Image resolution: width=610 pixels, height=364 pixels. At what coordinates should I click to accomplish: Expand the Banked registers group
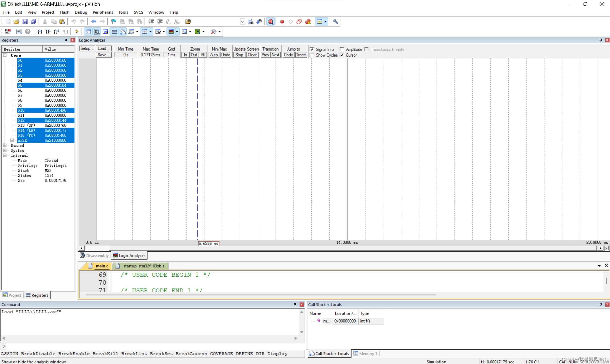[x=5, y=146]
